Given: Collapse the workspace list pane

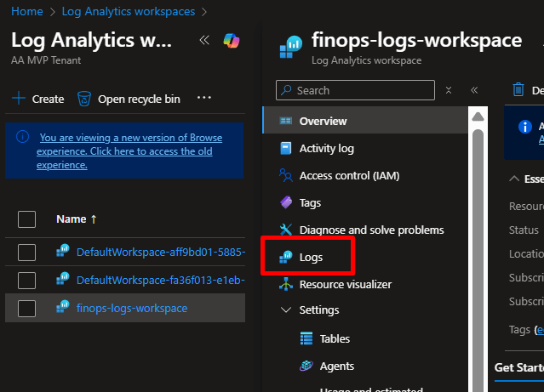Looking at the screenshot, I should tap(203, 40).
